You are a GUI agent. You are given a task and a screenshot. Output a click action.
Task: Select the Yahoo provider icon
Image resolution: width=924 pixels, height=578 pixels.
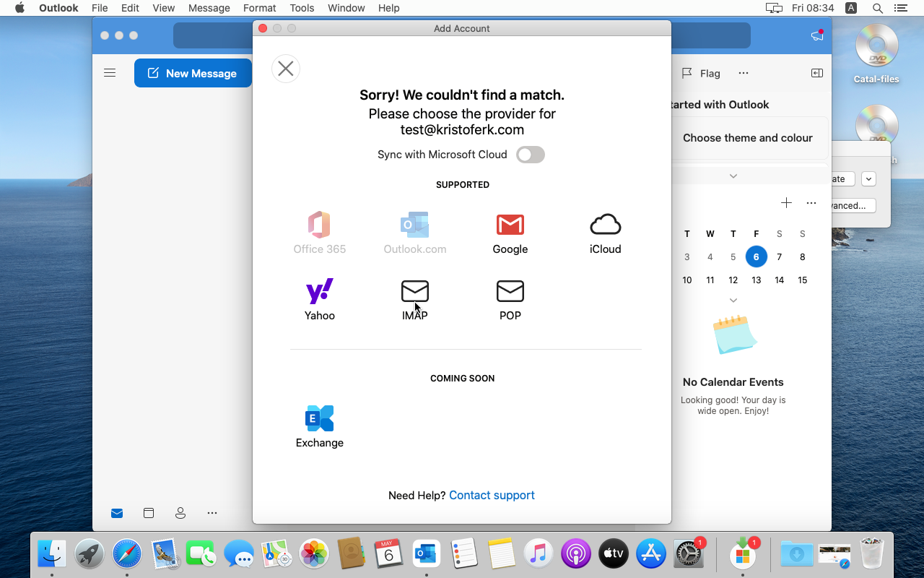coord(319,292)
